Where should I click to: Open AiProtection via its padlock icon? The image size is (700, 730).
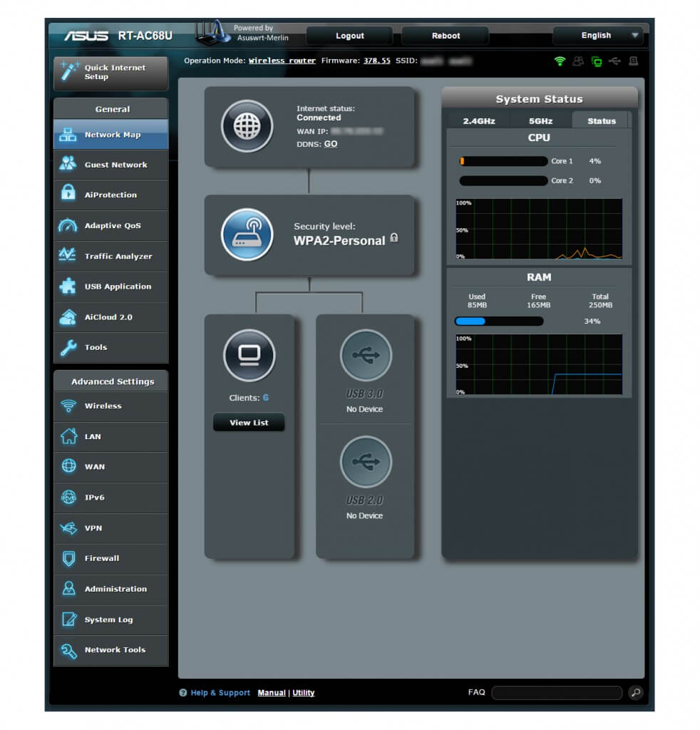click(x=68, y=192)
